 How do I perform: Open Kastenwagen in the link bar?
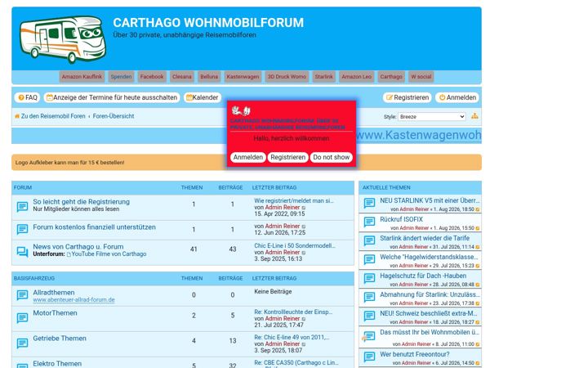[243, 77]
